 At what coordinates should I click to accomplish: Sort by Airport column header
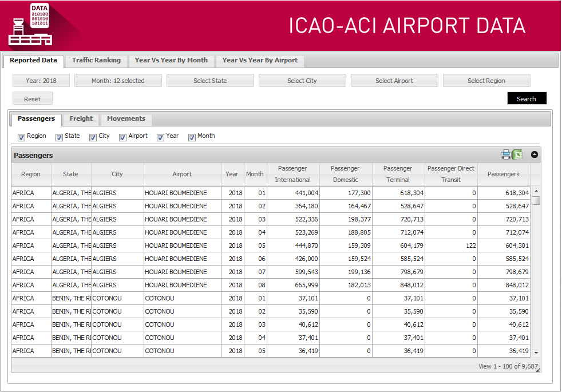pos(182,174)
